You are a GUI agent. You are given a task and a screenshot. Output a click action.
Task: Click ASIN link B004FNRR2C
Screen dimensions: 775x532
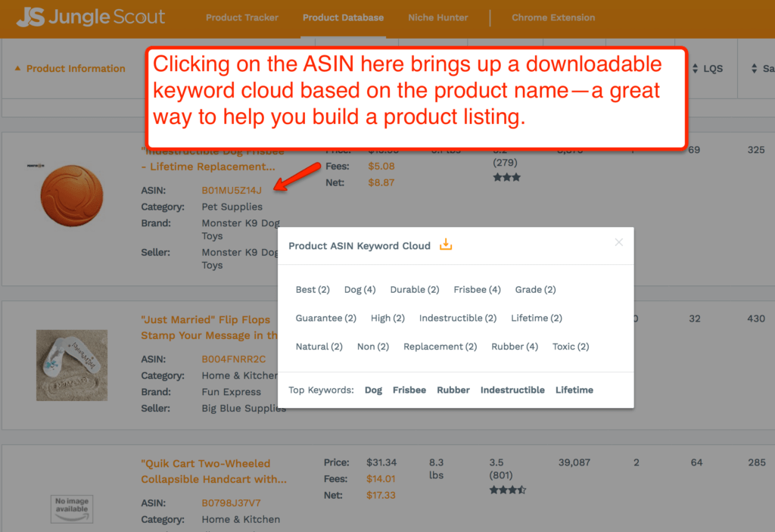click(x=233, y=359)
